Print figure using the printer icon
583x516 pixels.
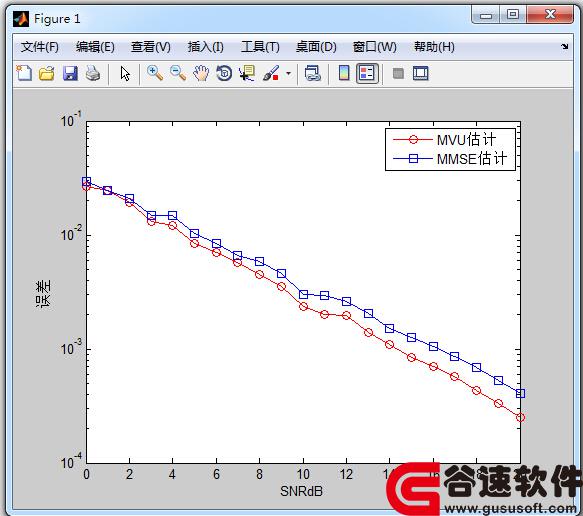[x=93, y=73]
